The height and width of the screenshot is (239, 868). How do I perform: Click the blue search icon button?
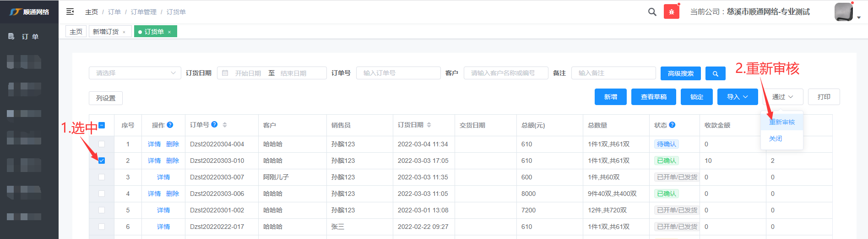[x=715, y=73]
